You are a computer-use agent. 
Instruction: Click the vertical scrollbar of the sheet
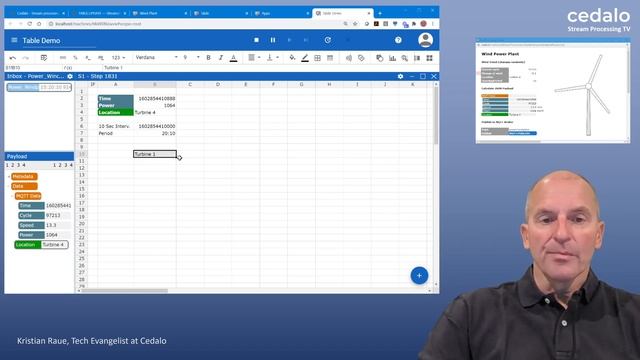point(436,116)
